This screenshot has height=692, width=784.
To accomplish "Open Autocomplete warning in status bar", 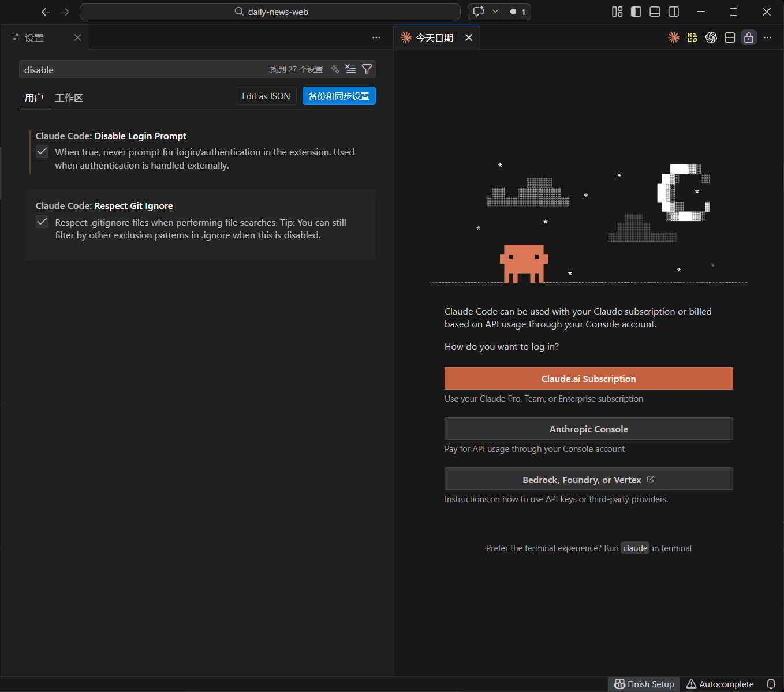I will pos(720,684).
